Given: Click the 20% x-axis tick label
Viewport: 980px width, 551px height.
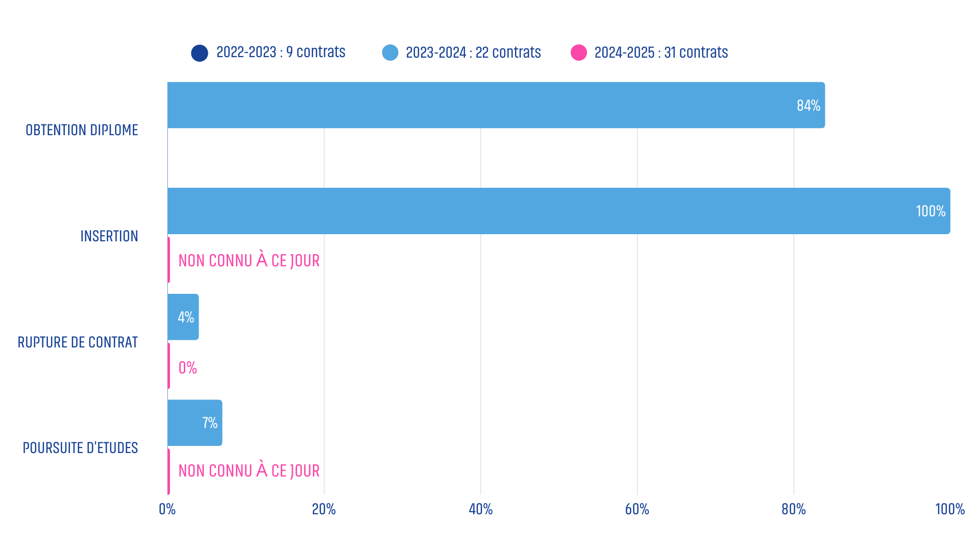Looking at the screenshot, I should [324, 509].
